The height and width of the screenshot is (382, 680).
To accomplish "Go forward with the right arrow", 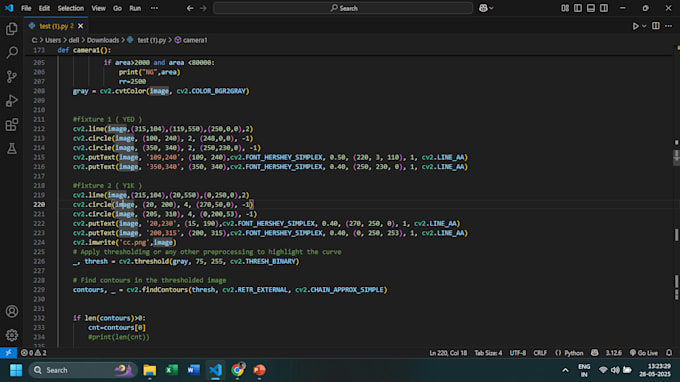I will [x=203, y=8].
